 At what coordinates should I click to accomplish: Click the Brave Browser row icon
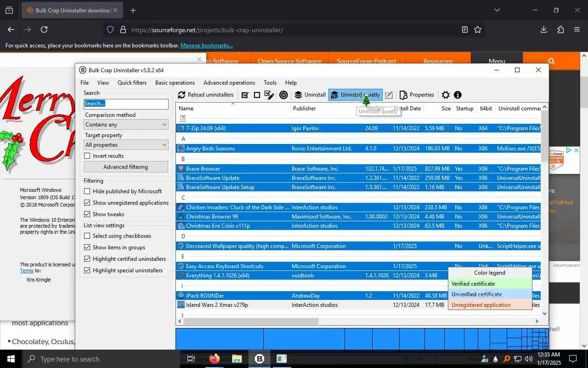181,169
